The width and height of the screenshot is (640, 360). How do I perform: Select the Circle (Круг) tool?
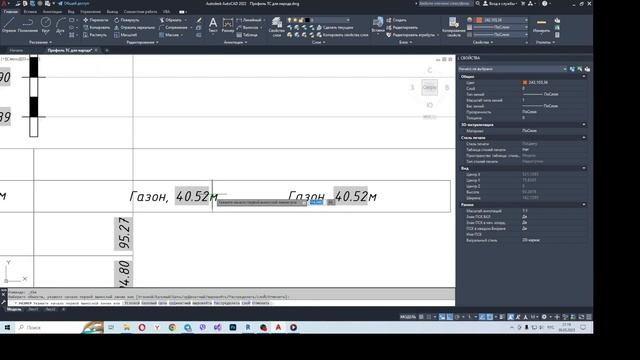pyautogui.click(x=46, y=24)
